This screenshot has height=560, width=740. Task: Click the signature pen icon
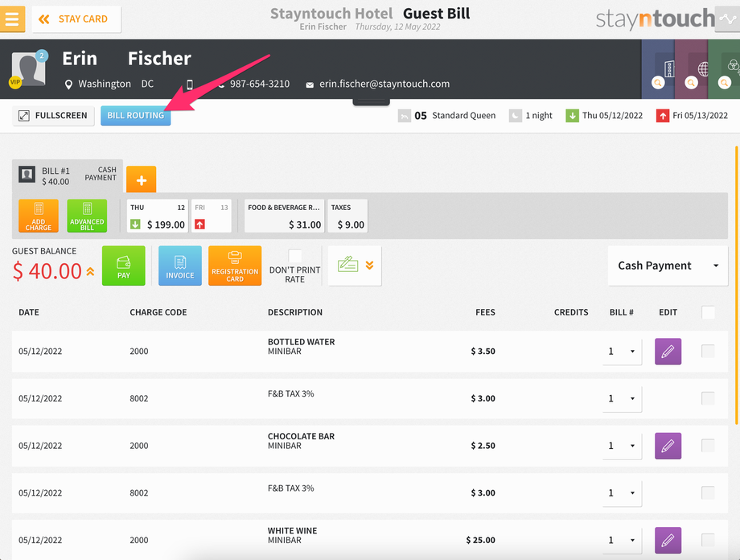pyautogui.click(x=347, y=265)
